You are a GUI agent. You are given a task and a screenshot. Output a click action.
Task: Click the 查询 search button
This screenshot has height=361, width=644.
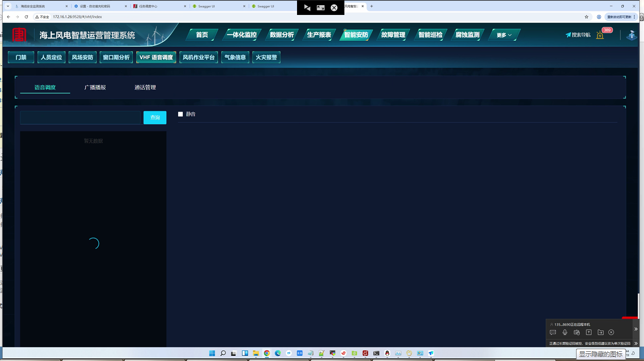pyautogui.click(x=155, y=118)
